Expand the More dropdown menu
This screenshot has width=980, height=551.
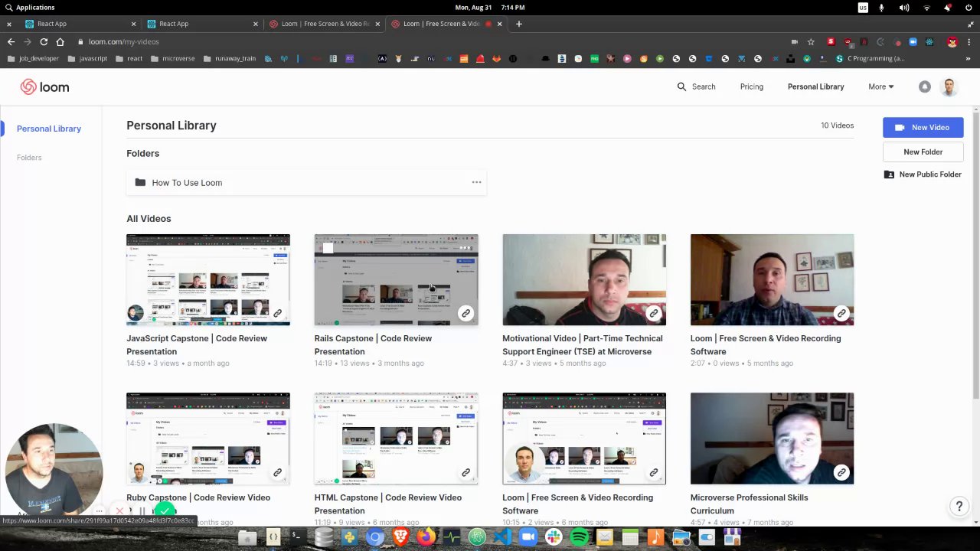[x=880, y=86]
